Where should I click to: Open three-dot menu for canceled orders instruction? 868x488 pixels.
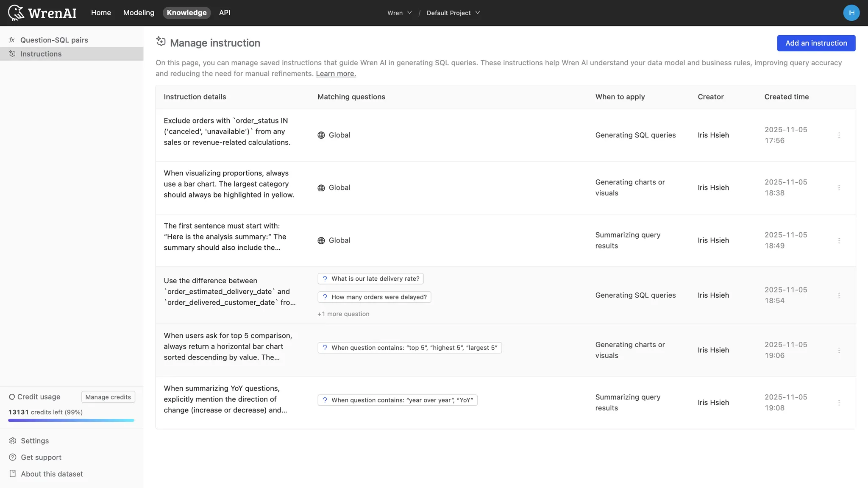pyautogui.click(x=839, y=135)
